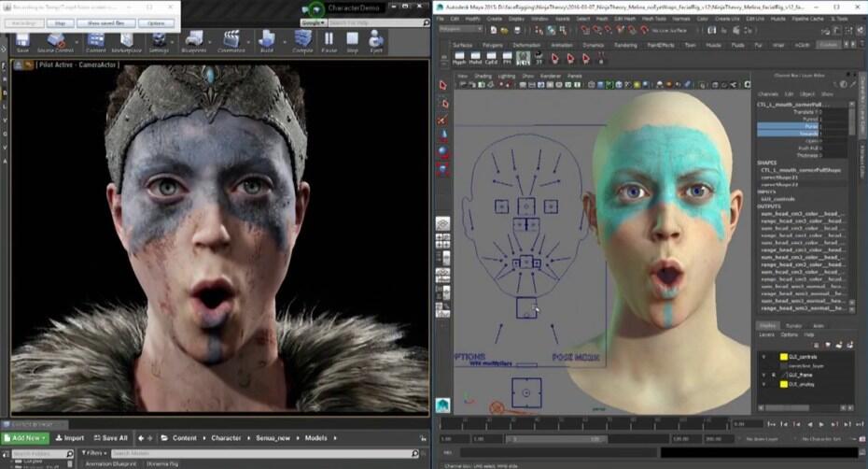Click Save icon in Unreal toolbar
Viewport: 868px width, 469px height.
click(x=22, y=40)
